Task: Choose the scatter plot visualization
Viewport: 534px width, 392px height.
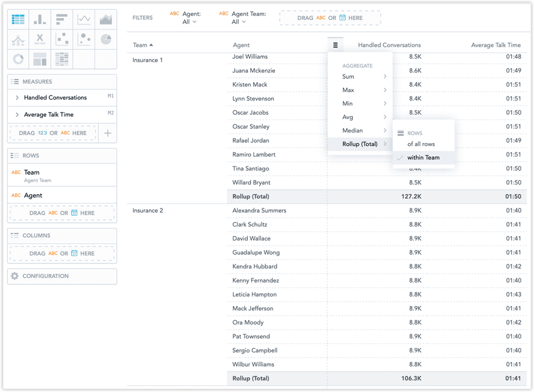Action: click(61, 39)
